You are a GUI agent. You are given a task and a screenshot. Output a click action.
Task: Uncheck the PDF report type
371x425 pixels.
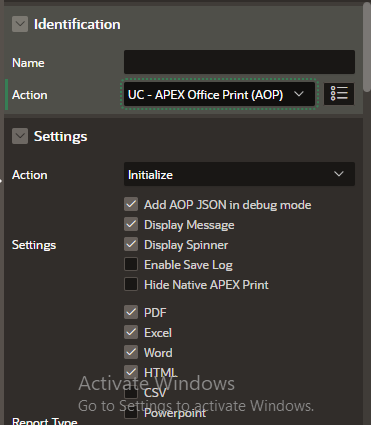(x=131, y=312)
